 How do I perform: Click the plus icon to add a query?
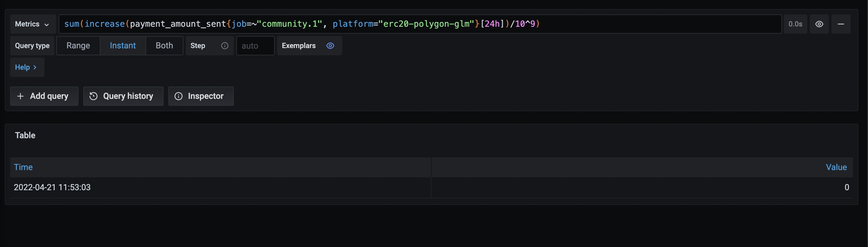point(20,96)
